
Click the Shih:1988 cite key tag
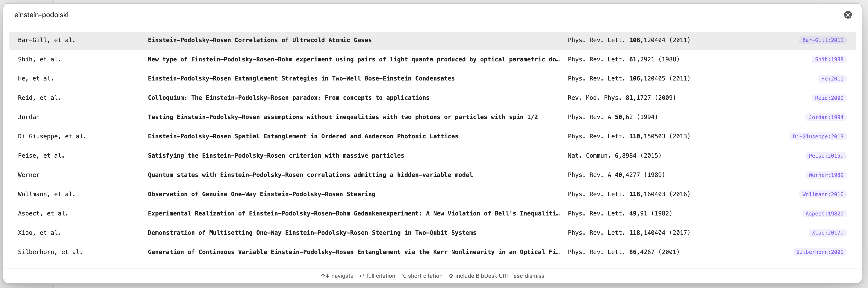829,59
